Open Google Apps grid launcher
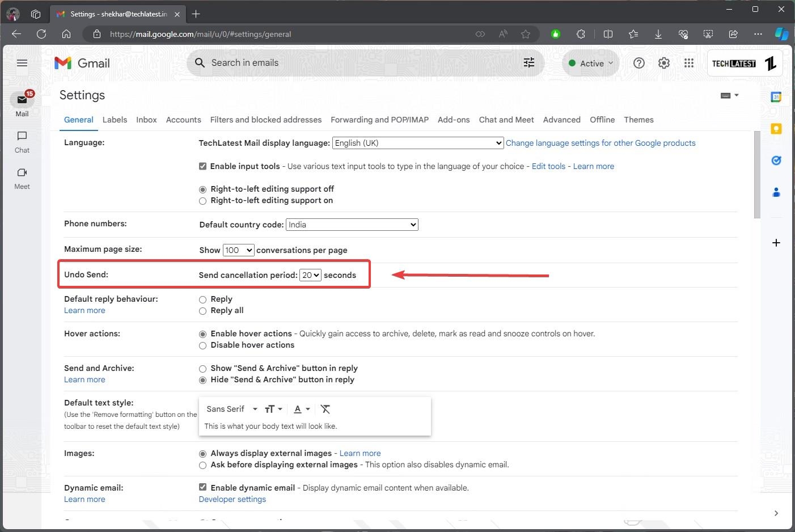 coord(688,63)
